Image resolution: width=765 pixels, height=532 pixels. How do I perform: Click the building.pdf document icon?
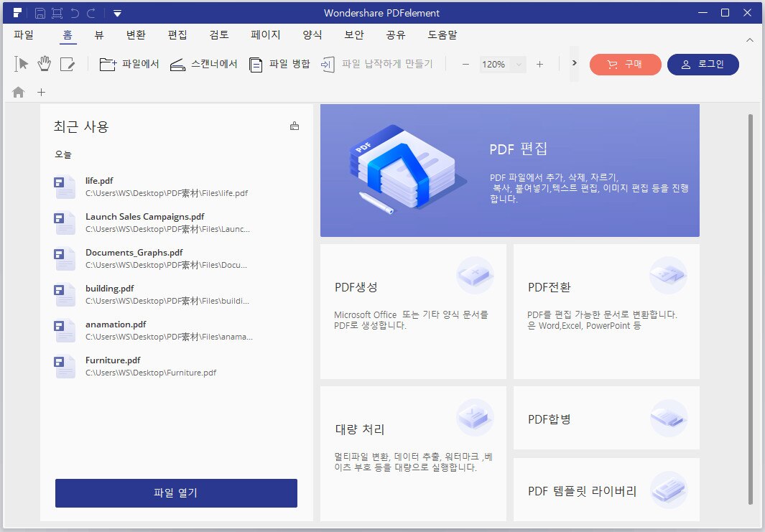(x=65, y=294)
